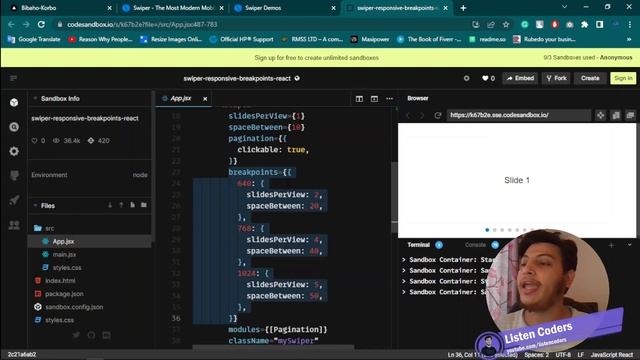This screenshot has height=360, width=640.
Task: Go back in the sandbox preview browser
Action: [407, 115]
